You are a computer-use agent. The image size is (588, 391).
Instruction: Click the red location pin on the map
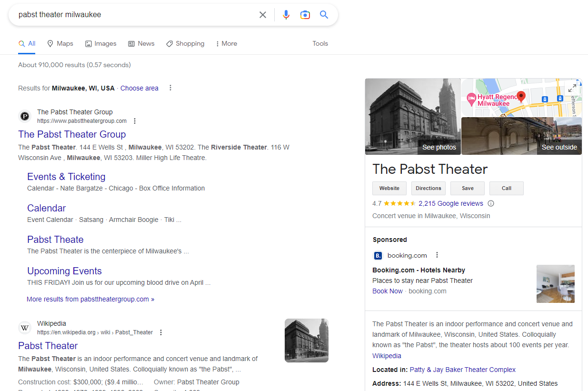pos(521,97)
